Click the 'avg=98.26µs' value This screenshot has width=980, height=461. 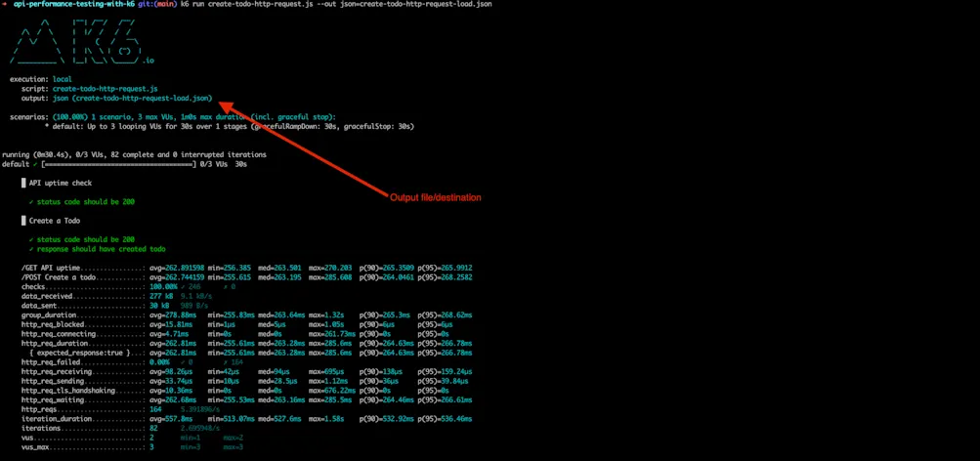[x=171, y=371]
